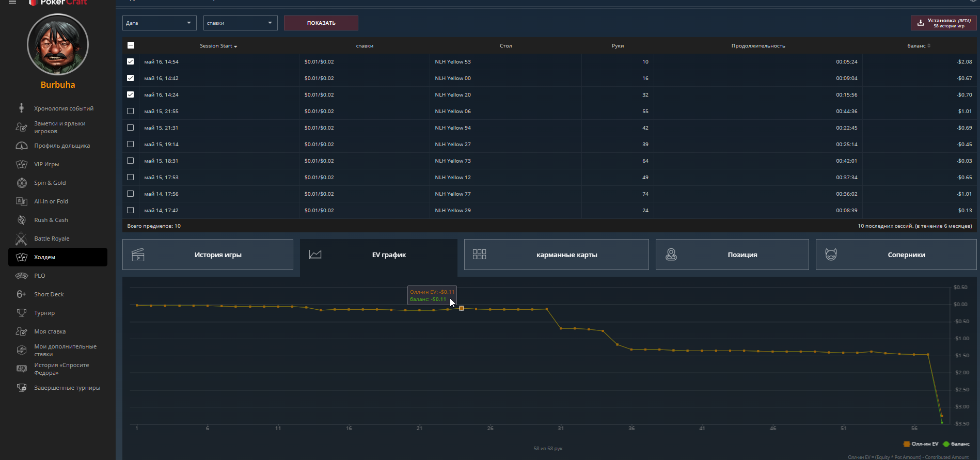
Task: Check session май 14, 17:56 checkbox
Action: (x=130, y=194)
